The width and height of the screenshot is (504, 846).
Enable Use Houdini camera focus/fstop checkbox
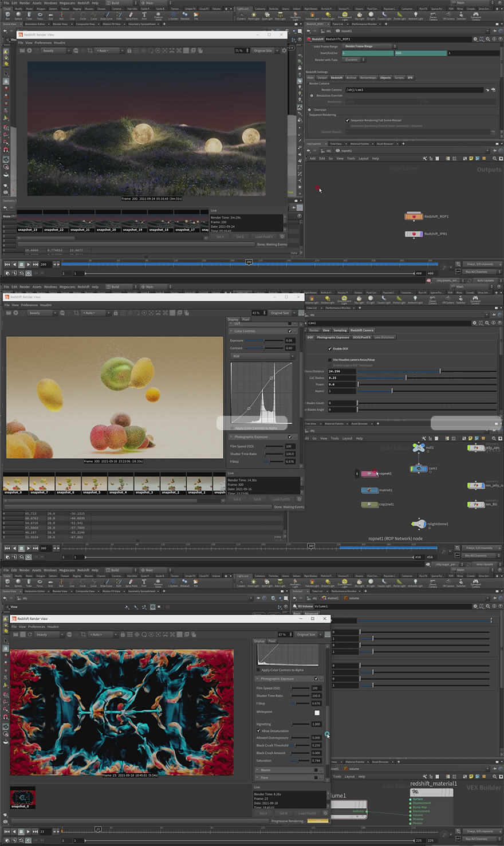click(x=330, y=360)
